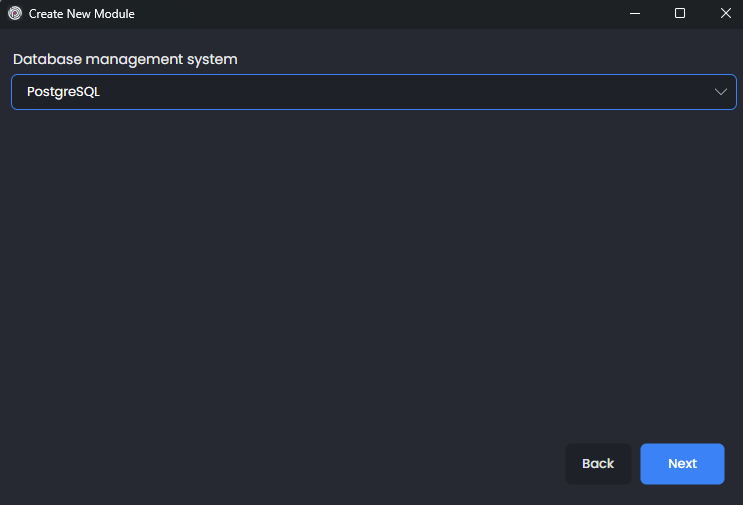Return to the previous wizard step
The height and width of the screenshot is (505, 743).
click(x=598, y=464)
